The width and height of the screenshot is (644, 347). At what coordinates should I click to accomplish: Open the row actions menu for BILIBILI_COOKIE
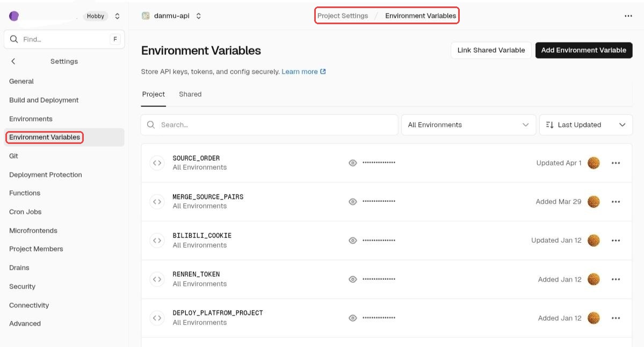pyautogui.click(x=616, y=240)
